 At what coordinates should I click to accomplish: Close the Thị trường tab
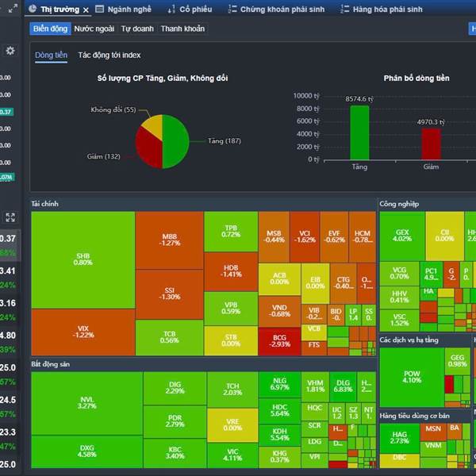[x=86, y=10]
